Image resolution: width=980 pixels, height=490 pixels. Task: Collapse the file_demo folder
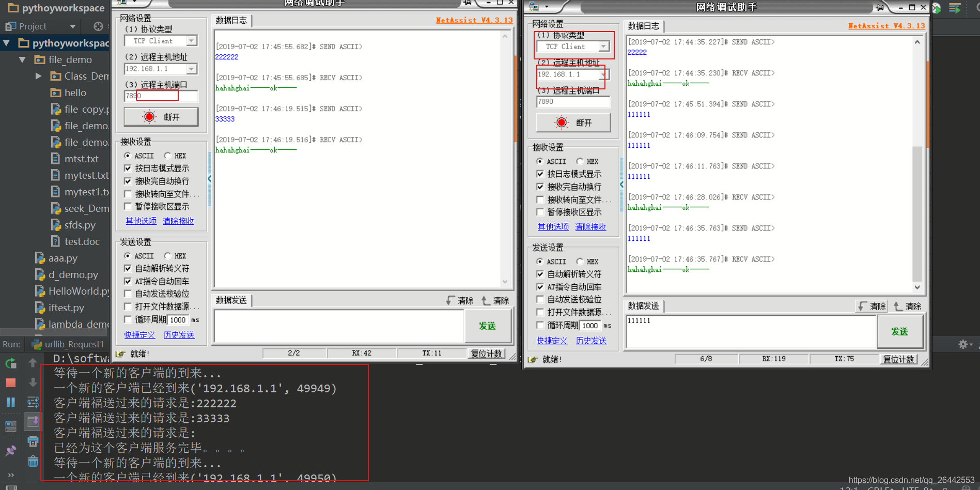tap(22, 59)
